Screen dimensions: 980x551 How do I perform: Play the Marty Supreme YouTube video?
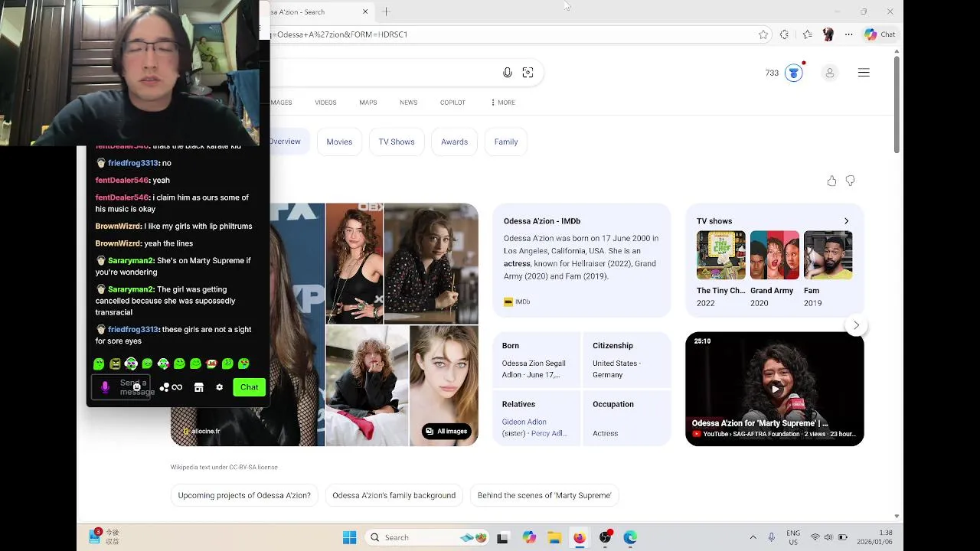point(774,388)
